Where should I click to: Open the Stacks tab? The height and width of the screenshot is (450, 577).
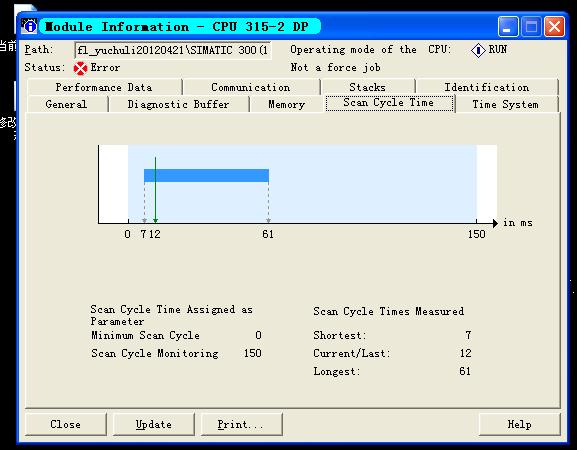[368, 87]
